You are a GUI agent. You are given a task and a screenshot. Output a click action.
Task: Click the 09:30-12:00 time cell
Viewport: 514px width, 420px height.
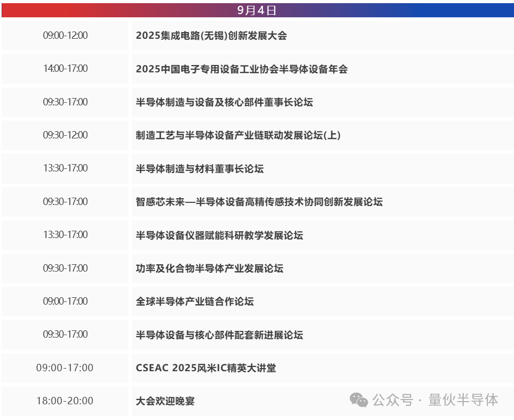click(65, 135)
